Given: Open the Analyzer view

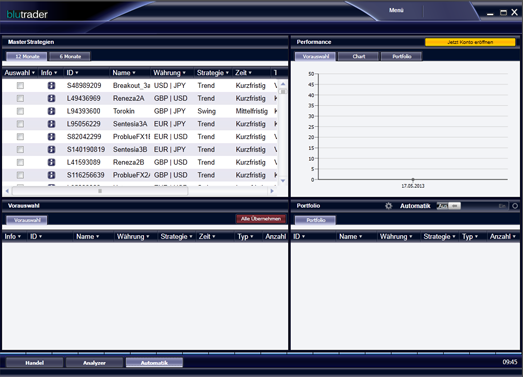Looking at the screenshot, I should 94,363.
